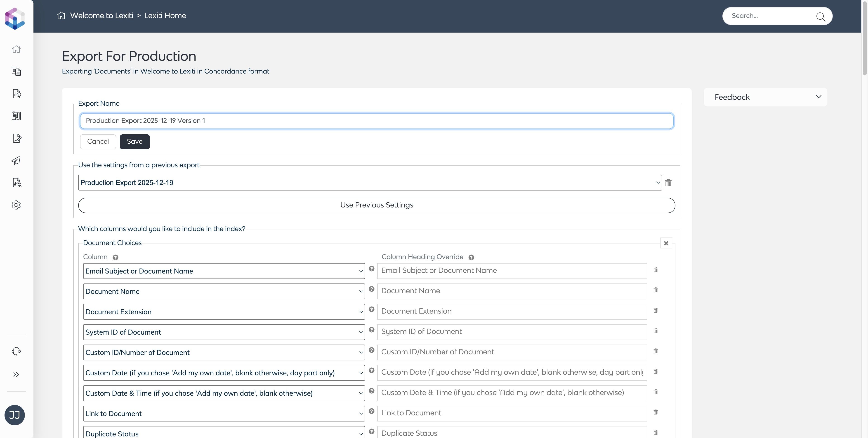Click the Export Name text field
The image size is (868, 438).
tap(376, 121)
